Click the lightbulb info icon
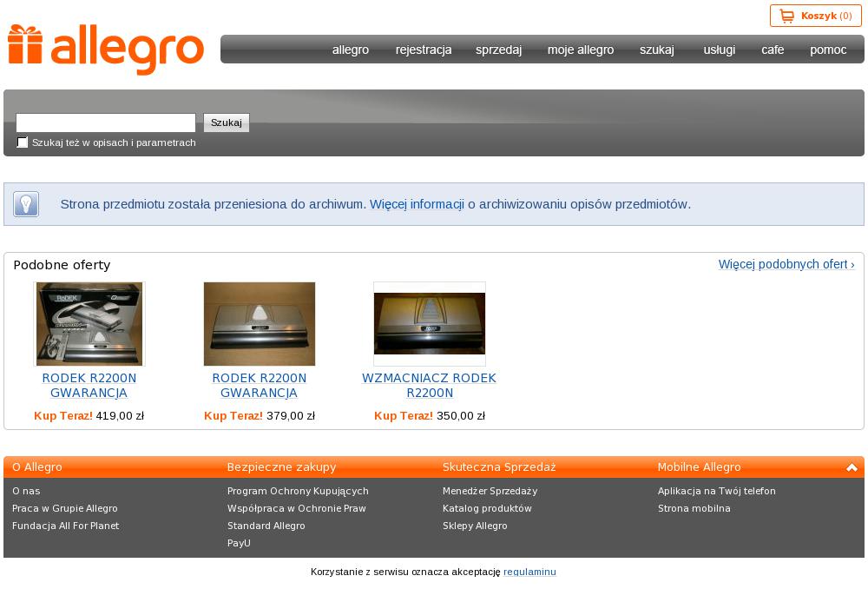The height and width of the screenshot is (589, 868). coord(26,204)
